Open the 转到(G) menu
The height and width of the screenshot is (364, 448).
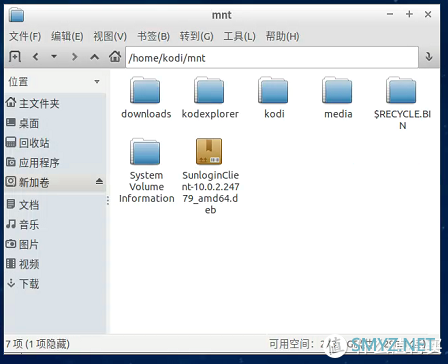197,36
